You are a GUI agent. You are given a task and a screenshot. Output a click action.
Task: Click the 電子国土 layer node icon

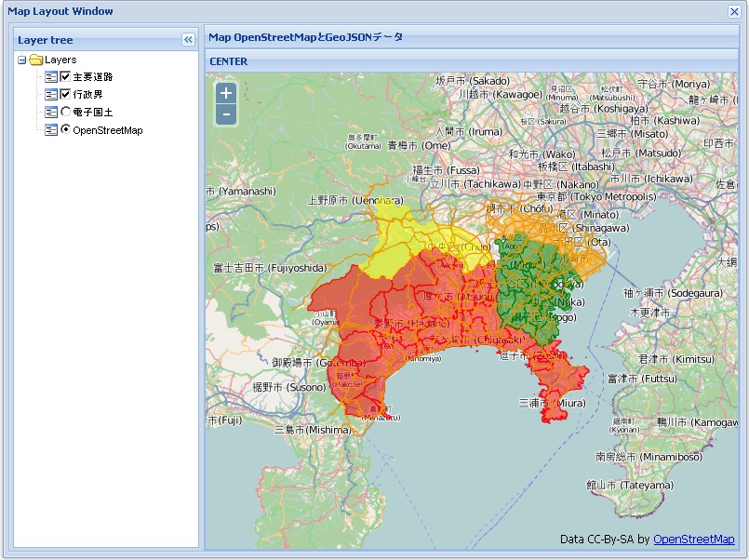point(51,113)
